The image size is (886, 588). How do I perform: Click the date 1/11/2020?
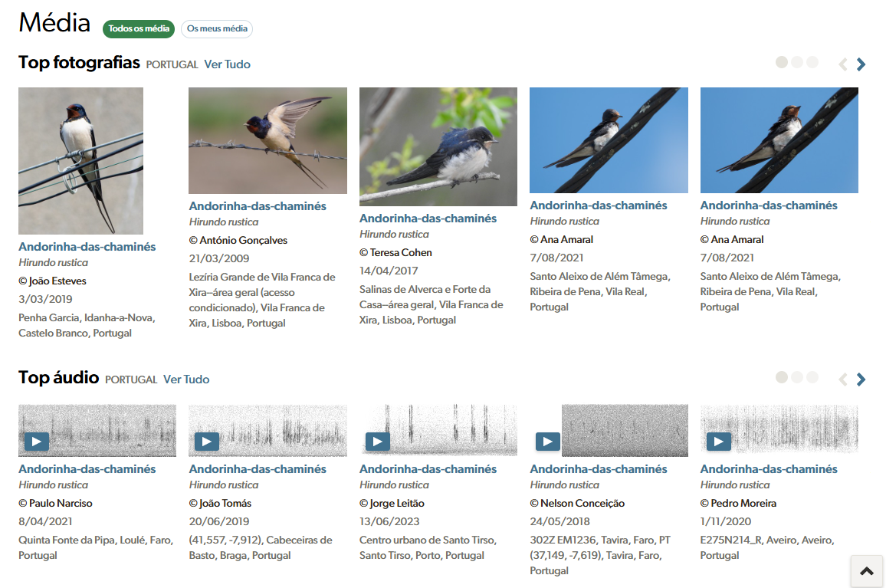[x=726, y=521]
